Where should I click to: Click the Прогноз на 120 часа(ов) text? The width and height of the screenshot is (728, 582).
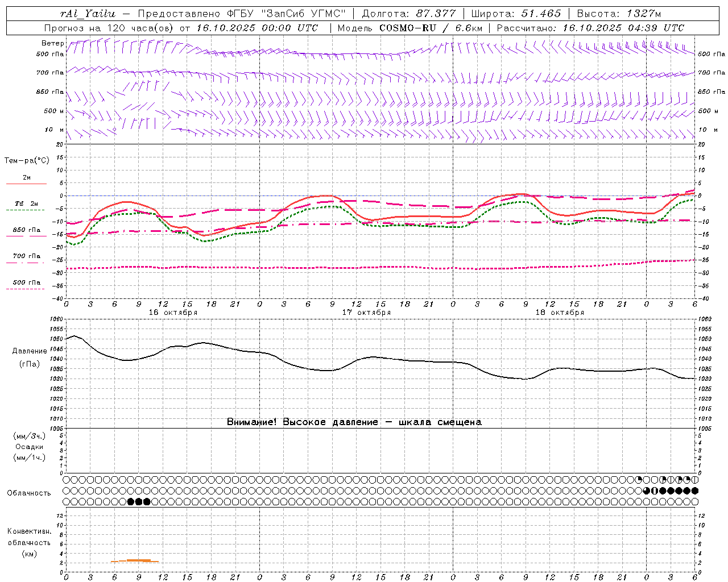(109, 28)
